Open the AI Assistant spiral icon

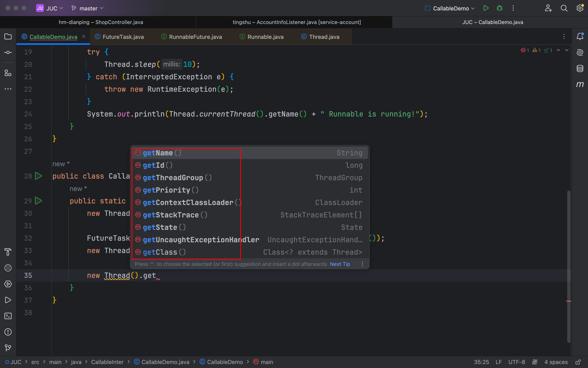click(580, 52)
